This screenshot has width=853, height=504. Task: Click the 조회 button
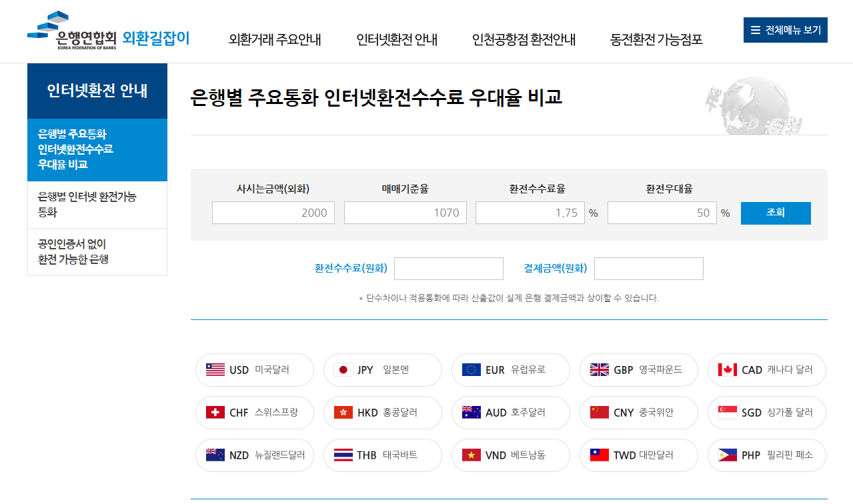776,213
